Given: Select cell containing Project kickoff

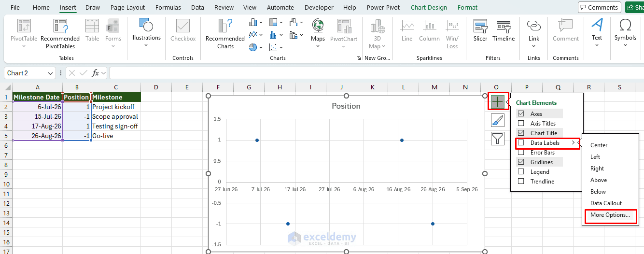Looking at the screenshot, I should 116,107.
